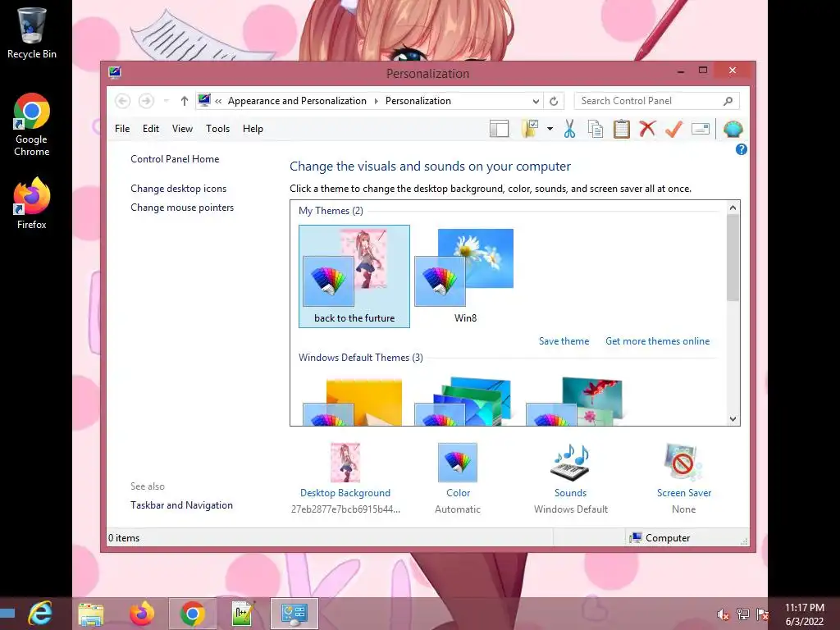This screenshot has width=840, height=630.
Task: Click the Chrome taskbar button
Action: pyautogui.click(x=192, y=614)
